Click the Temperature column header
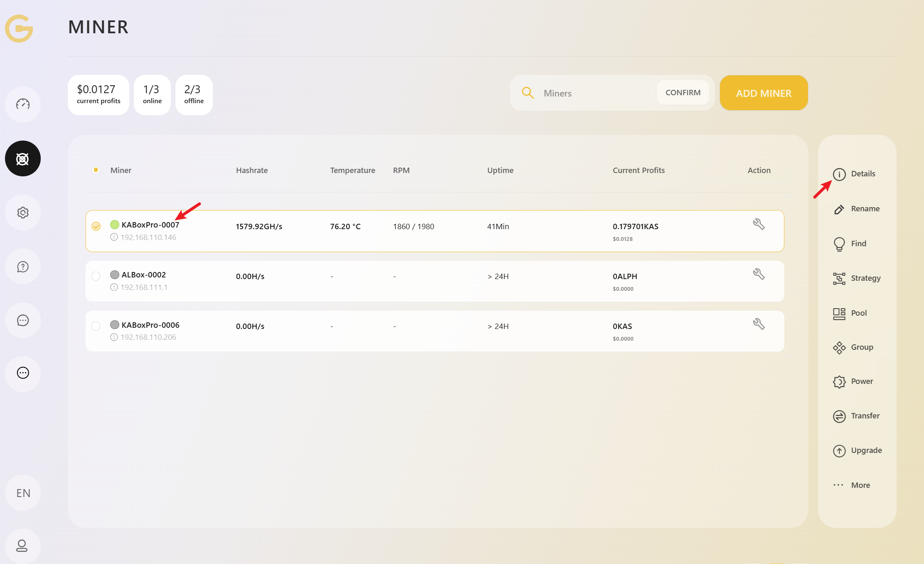Viewport: 924px width, 564px height. point(352,170)
